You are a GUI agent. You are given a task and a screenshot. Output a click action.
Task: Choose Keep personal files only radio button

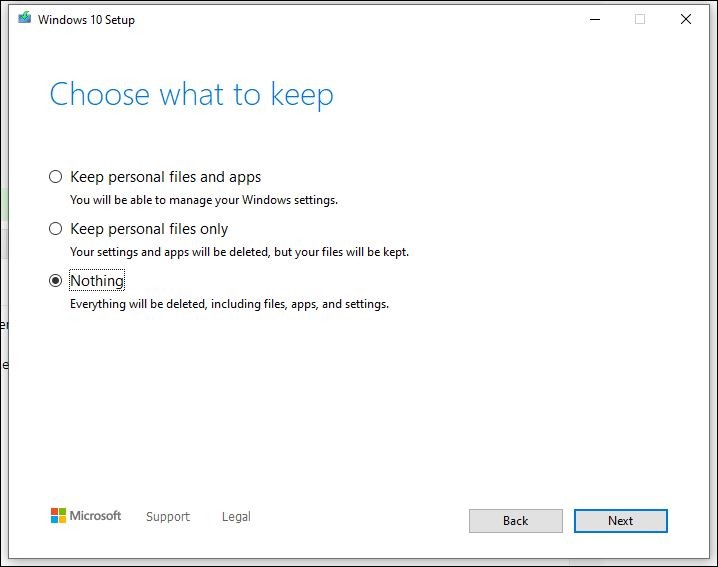pyautogui.click(x=55, y=229)
